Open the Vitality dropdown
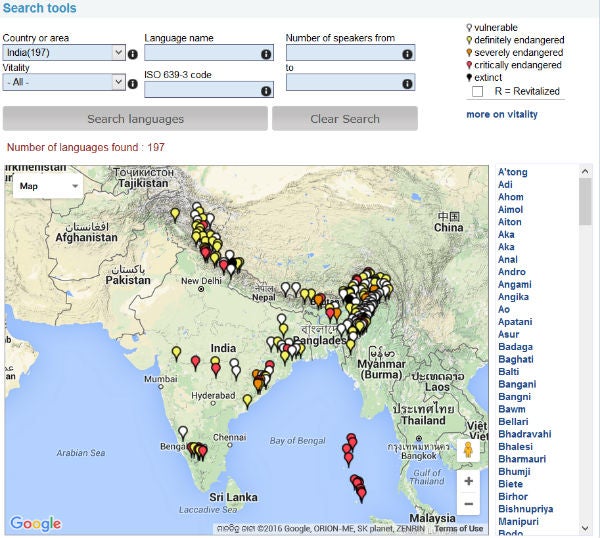This screenshot has height=538, width=600. click(x=64, y=82)
